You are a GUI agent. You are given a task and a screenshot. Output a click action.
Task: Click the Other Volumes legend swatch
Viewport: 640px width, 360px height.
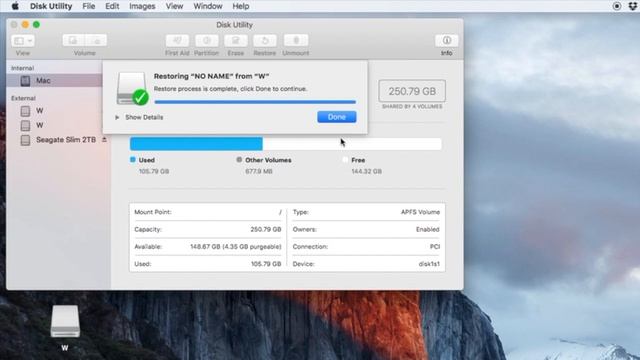[239, 160]
